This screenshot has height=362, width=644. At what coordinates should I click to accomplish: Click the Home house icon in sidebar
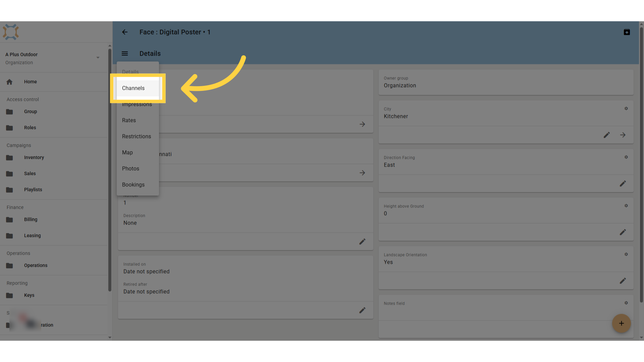click(9, 82)
